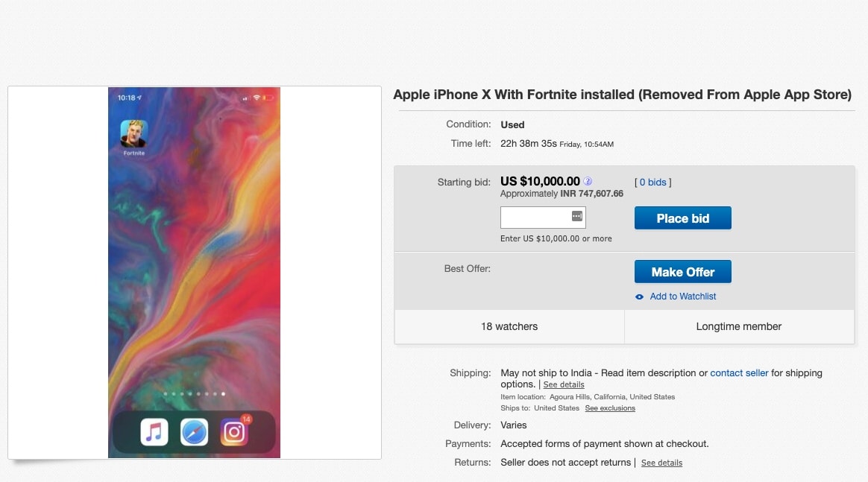868x482 pixels.
Task: Click the 18 watchers cell
Action: [x=509, y=326]
